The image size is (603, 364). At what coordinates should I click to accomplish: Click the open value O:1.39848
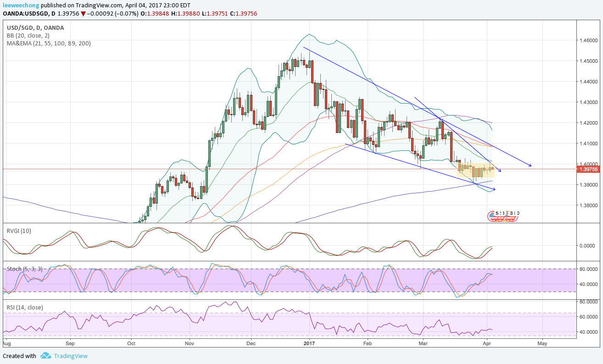155,14
